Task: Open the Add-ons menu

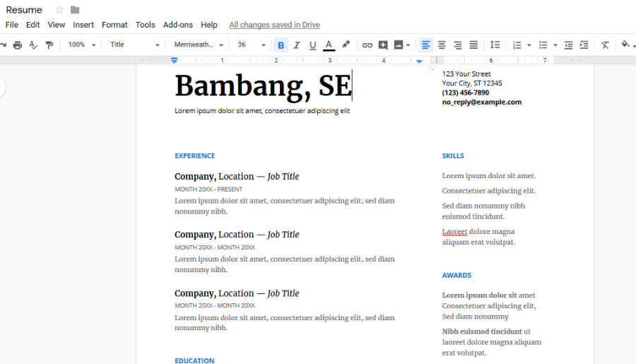Action: click(x=177, y=25)
